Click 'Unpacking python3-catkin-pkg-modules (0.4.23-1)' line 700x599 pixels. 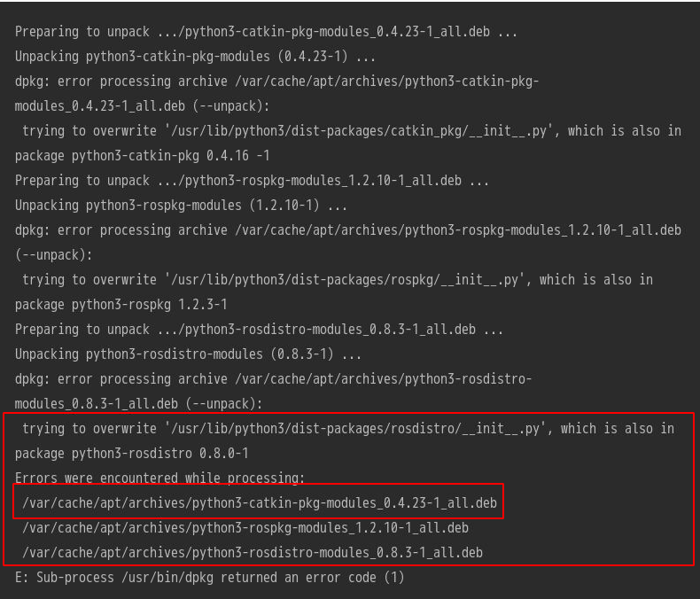195,57
